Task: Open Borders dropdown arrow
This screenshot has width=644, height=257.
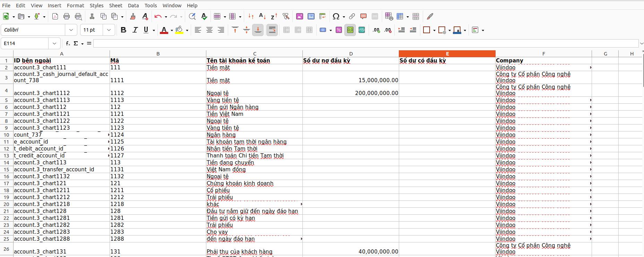Action: 434,30
